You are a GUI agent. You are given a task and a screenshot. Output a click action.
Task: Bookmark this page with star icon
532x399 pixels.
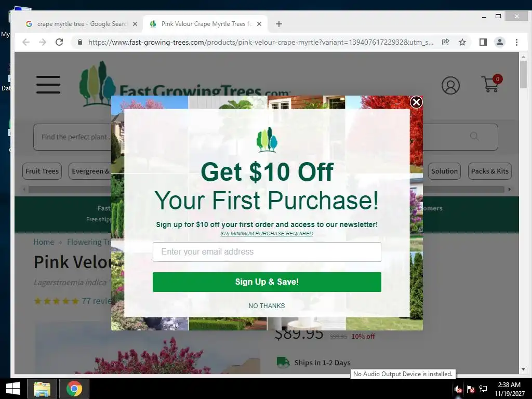coord(462,42)
